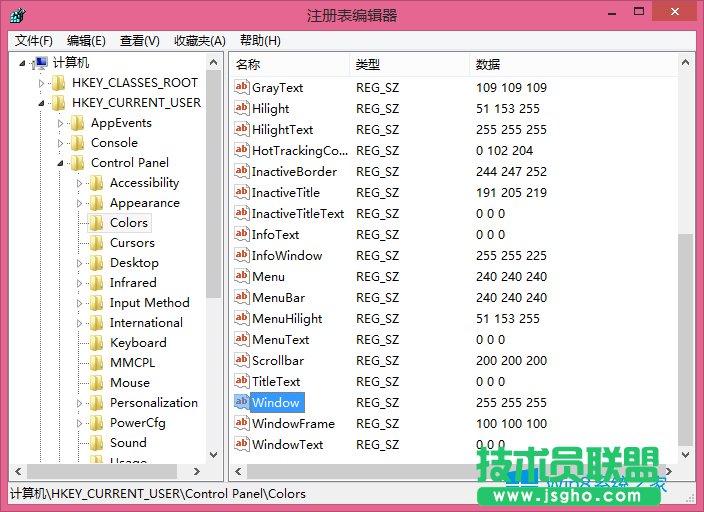Open the 查看(V) menu
The image size is (704, 512).
tap(140, 41)
